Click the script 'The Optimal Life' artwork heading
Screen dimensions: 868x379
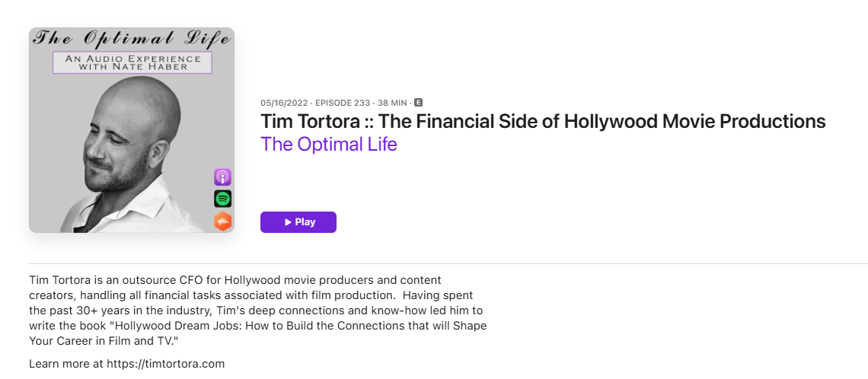[131, 39]
